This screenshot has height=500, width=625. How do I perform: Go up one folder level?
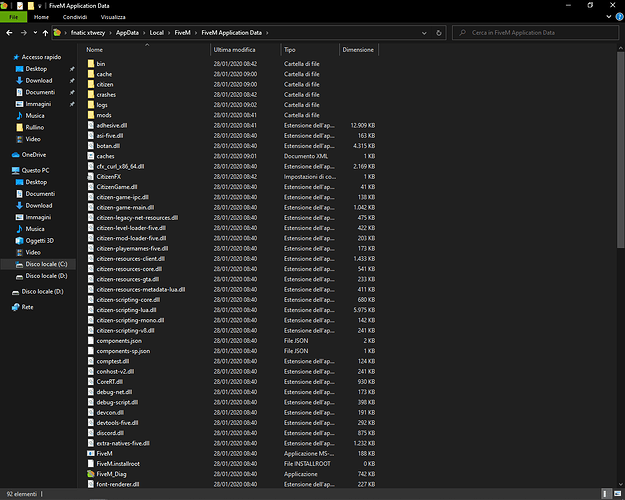45,33
